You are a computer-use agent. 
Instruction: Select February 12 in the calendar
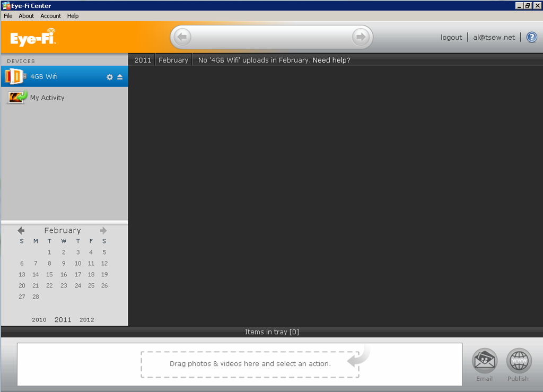tap(104, 263)
